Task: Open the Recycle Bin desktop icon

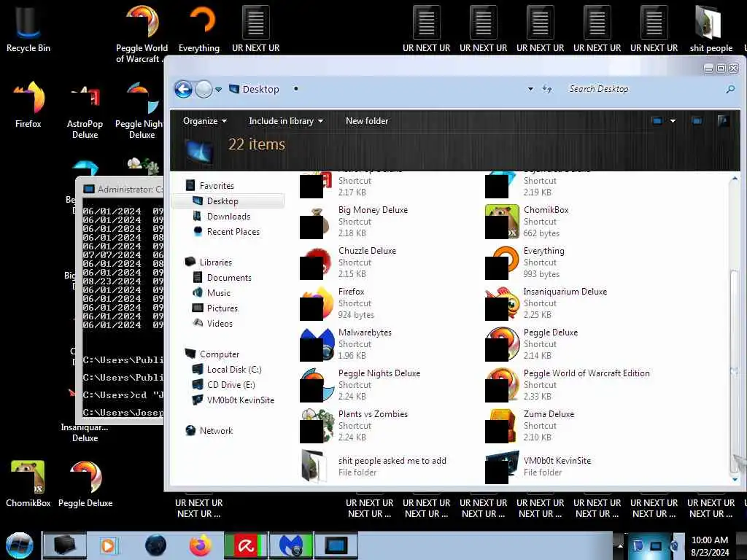Action: (x=28, y=28)
